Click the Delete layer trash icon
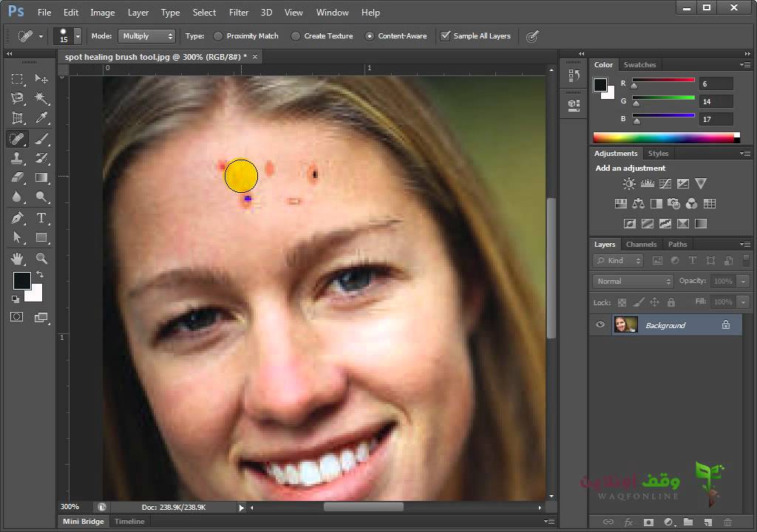Viewport: 757px width, 532px height. pyautogui.click(x=727, y=522)
